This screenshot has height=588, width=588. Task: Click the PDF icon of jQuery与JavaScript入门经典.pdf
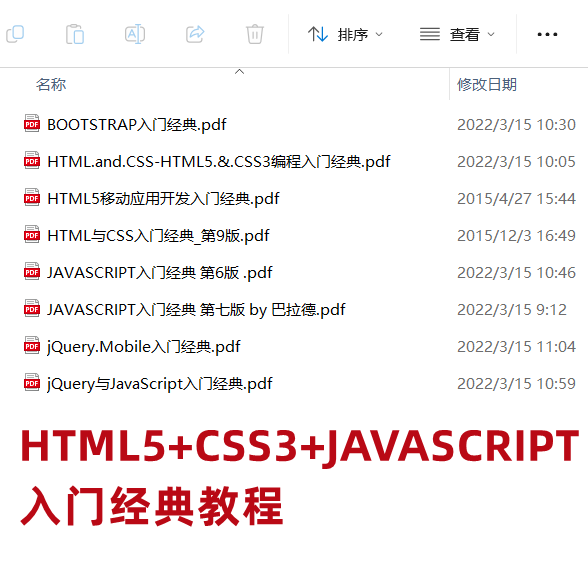pos(32,382)
